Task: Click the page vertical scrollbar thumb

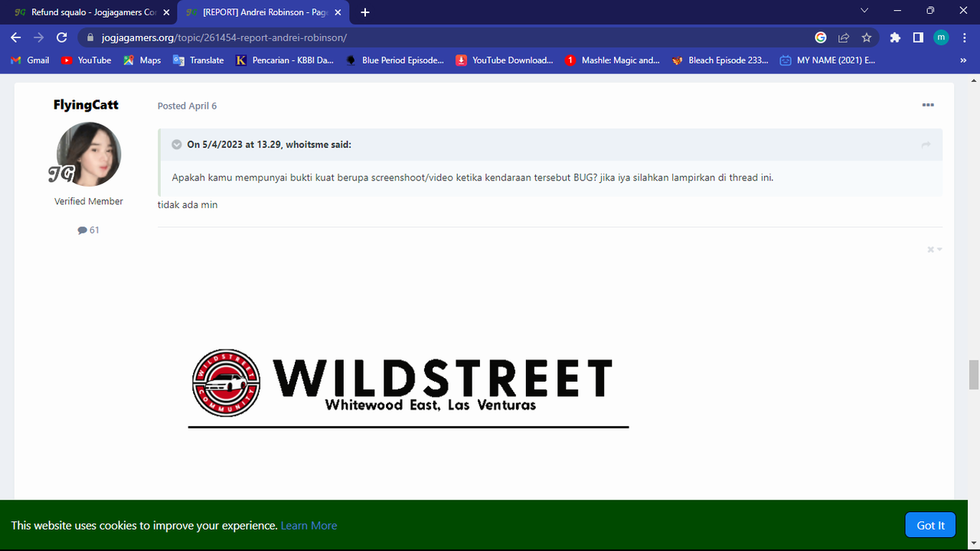Action: tap(974, 374)
